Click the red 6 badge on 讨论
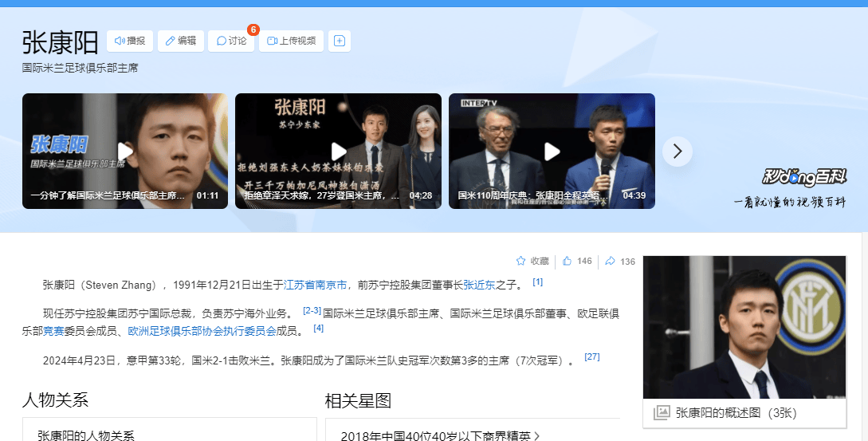This screenshot has height=441, width=868. tap(253, 30)
